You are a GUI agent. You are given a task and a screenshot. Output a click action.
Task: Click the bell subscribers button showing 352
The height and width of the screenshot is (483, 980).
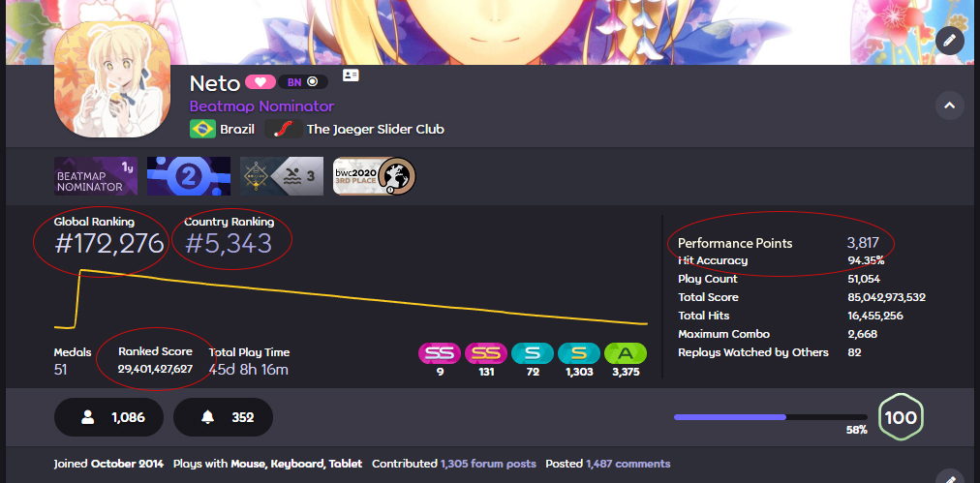tap(223, 417)
